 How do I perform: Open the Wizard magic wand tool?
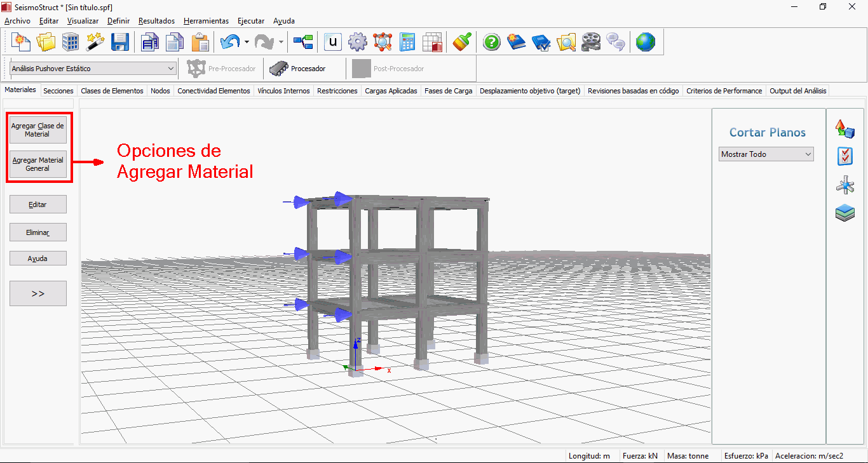95,43
